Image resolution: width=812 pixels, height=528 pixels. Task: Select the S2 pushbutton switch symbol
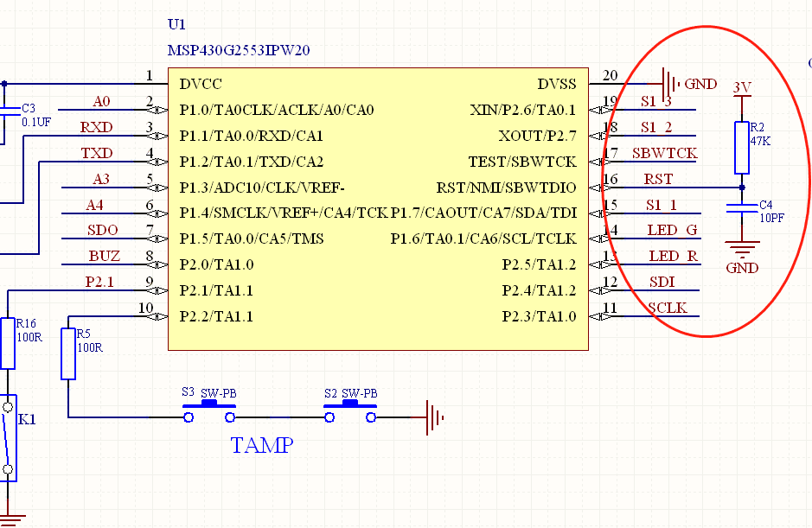coord(350,411)
